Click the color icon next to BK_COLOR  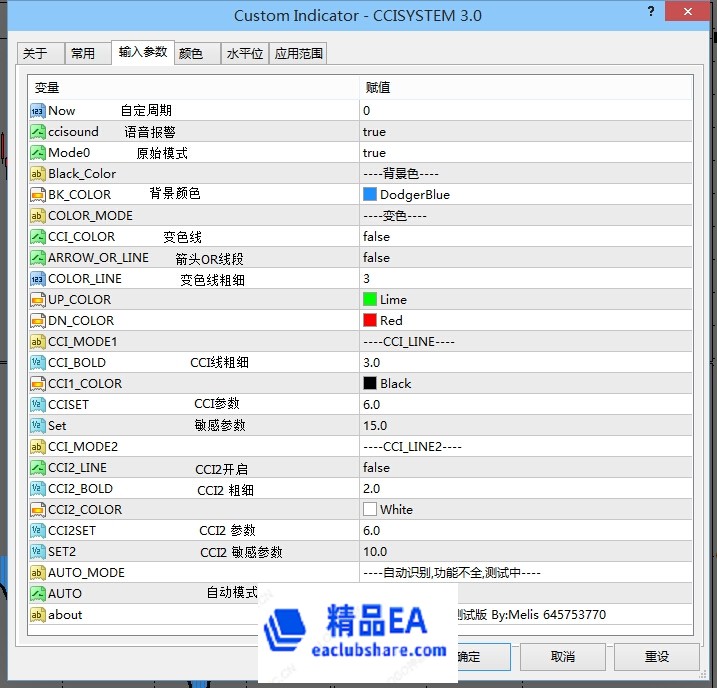point(38,195)
